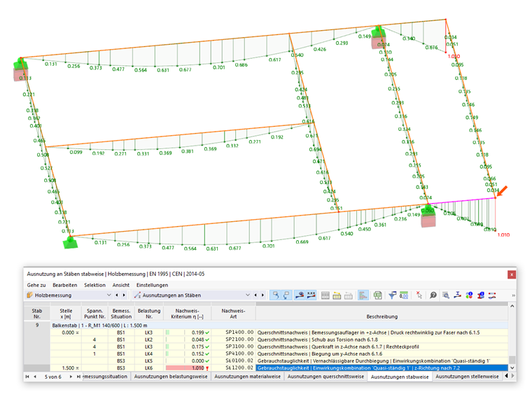Click the second selection arrow icon
This screenshot has width=532, height=399.
286,295
